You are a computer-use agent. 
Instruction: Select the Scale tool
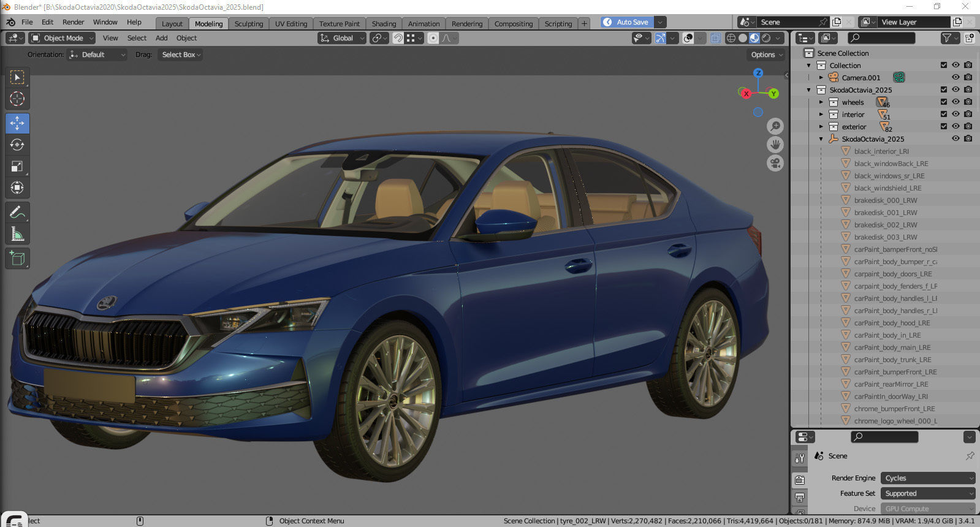tap(17, 166)
